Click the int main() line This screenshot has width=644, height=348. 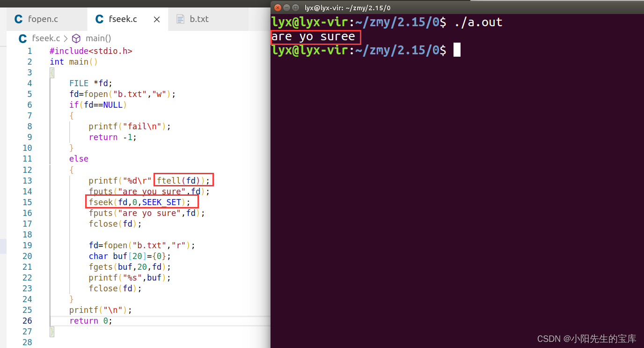pos(73,62)
